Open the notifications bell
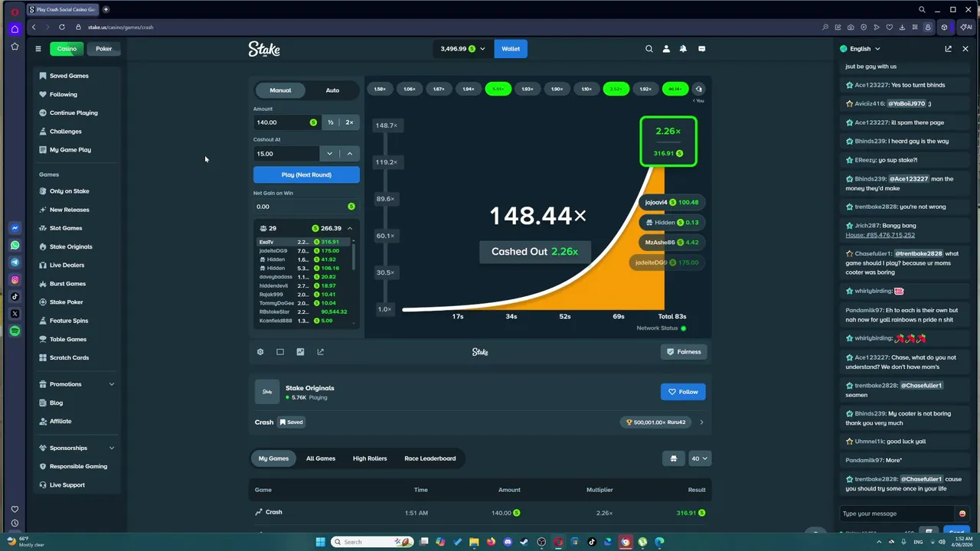 pyautogui.click(x=683, y=49)
